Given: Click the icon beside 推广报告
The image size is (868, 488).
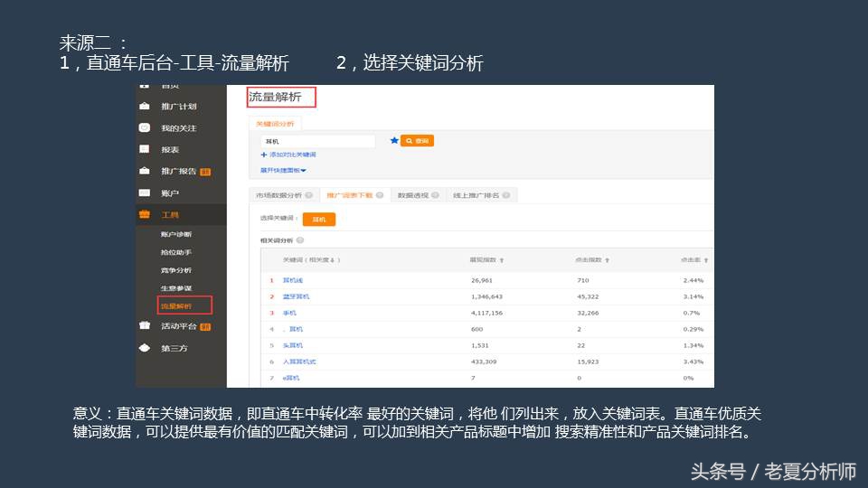Looking at the screenshot, I should click(x=145, y=171).
